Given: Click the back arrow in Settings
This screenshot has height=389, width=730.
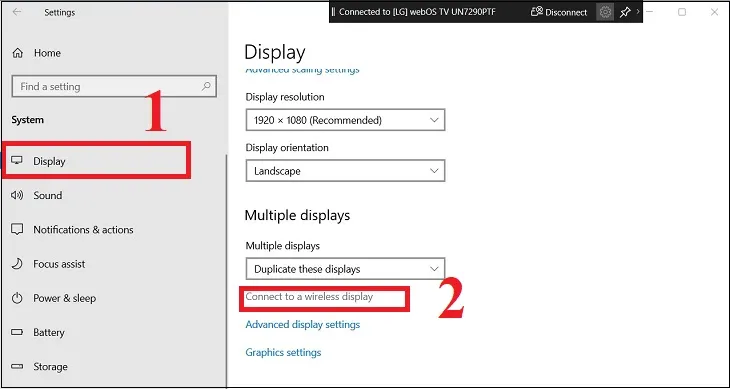Looking at the screenshot, I should [17, 12].
